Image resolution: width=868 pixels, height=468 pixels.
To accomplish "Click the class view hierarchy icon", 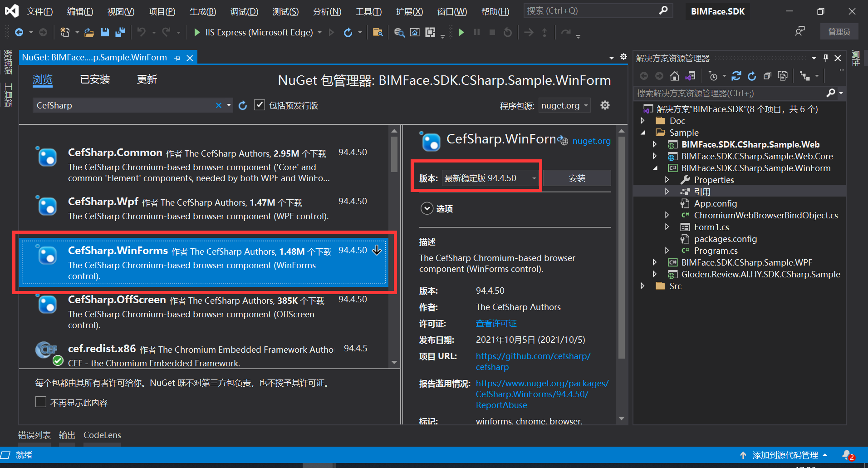I will pyautogui.click(x=805, y=76).
